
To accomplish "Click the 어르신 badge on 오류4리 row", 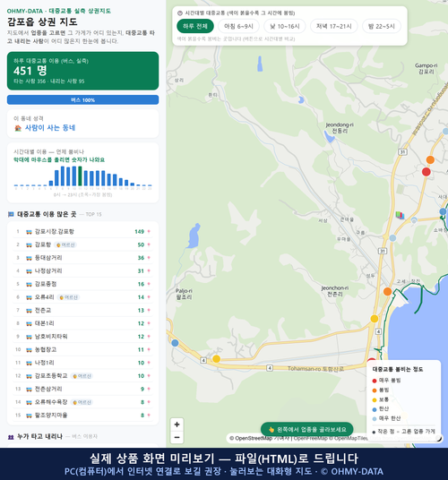I will pos(68,297).
